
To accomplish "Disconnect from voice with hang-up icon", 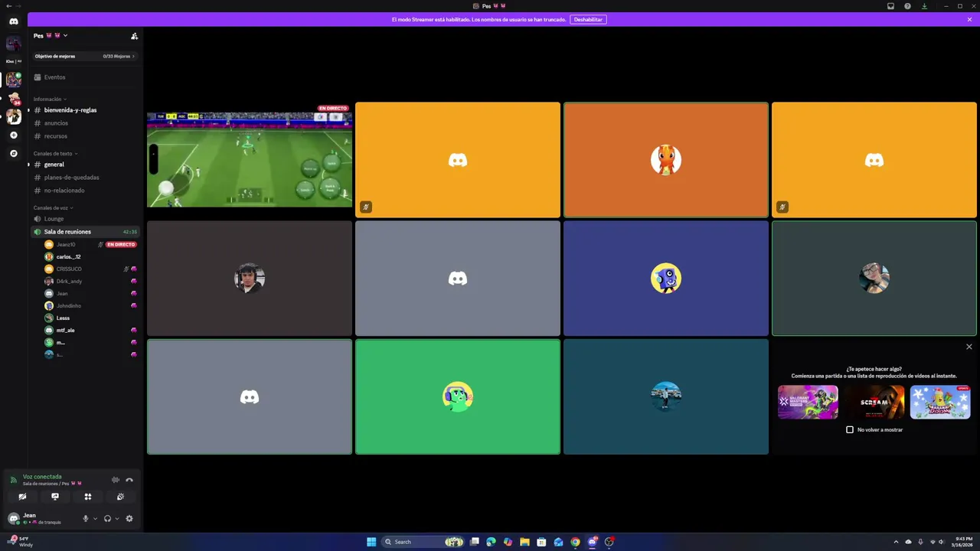I will (129, 480).
